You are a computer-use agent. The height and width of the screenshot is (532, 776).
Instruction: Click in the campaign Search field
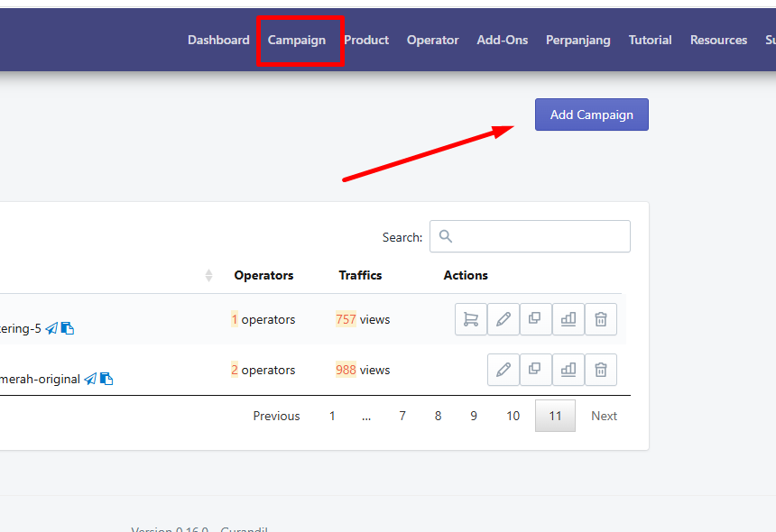pos(530,236)
